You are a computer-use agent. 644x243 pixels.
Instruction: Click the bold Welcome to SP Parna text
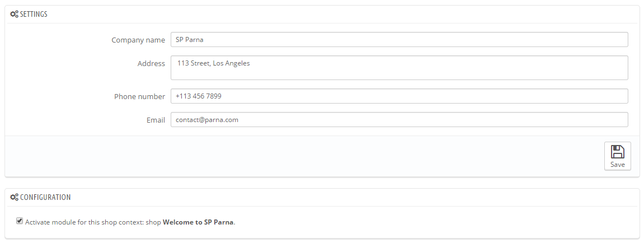pos(199,222)
